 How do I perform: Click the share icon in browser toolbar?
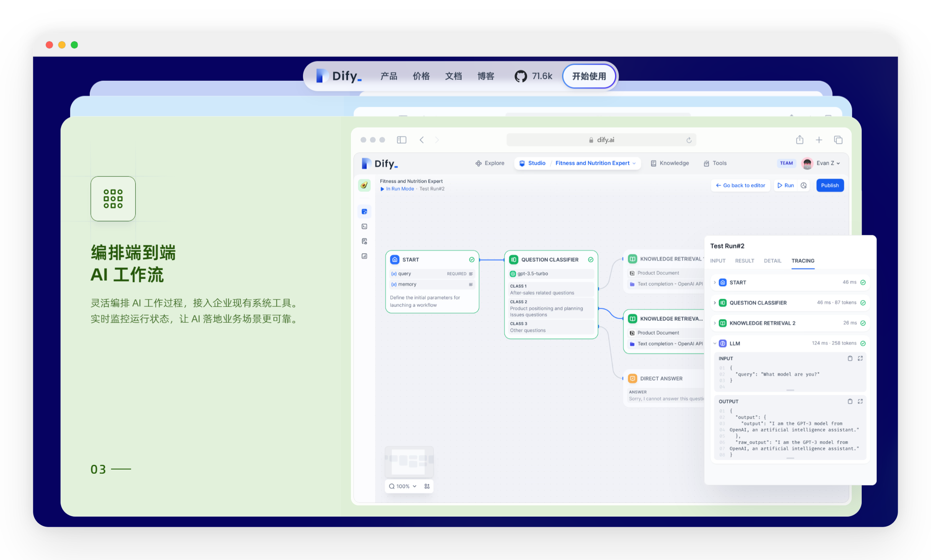pyautogui.click(x=799, y=140)
